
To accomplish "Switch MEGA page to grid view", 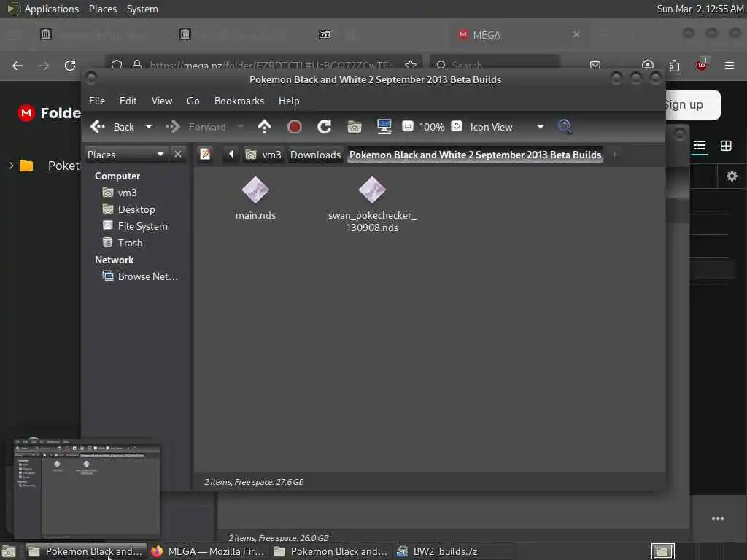I will coord(726,146).
